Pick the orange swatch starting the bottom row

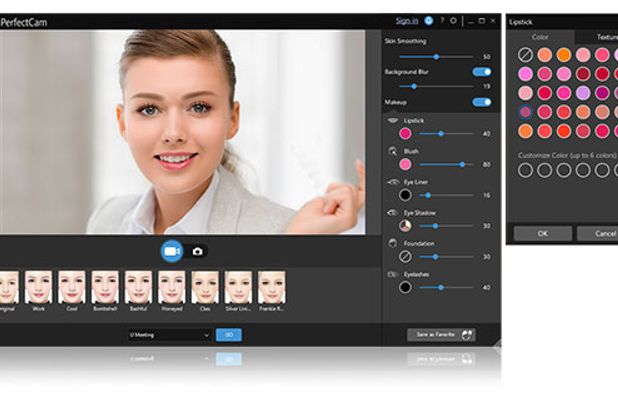[x=525, y=131]
